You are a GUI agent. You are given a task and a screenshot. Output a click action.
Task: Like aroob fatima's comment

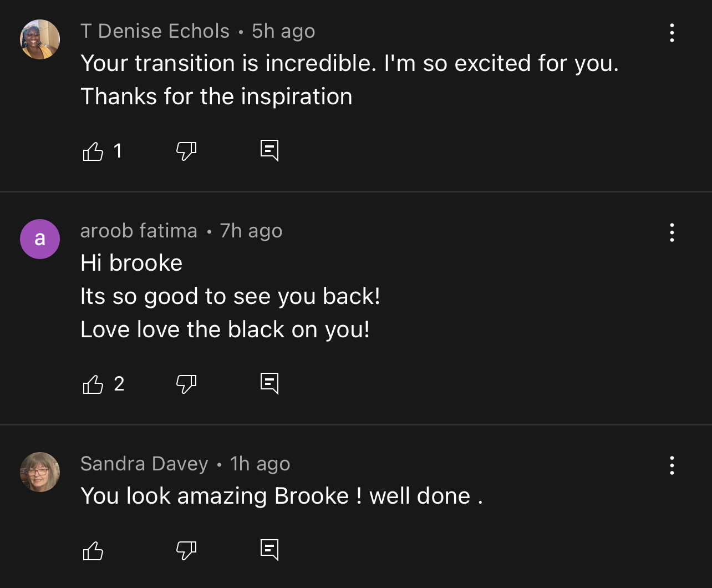coord(93,384)
